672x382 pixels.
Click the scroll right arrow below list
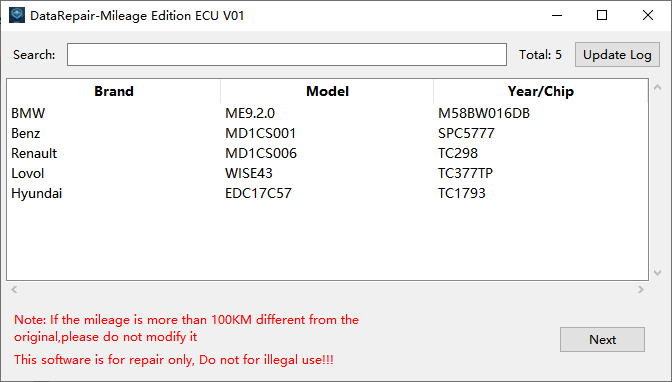(641, 289)
